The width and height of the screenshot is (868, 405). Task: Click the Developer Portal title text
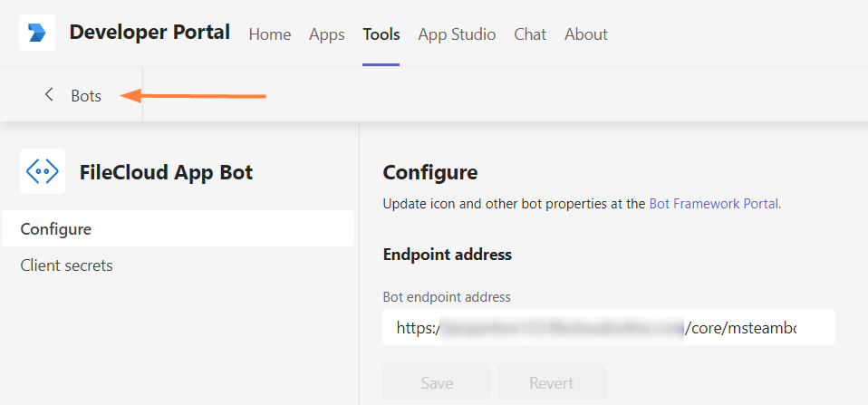(x=149, y=33)
